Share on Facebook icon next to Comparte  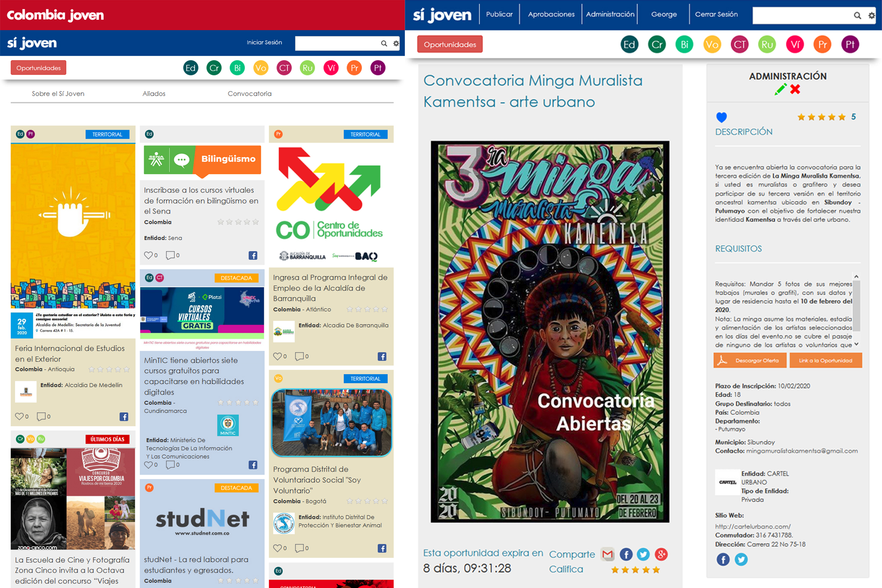tap(626, 554)
